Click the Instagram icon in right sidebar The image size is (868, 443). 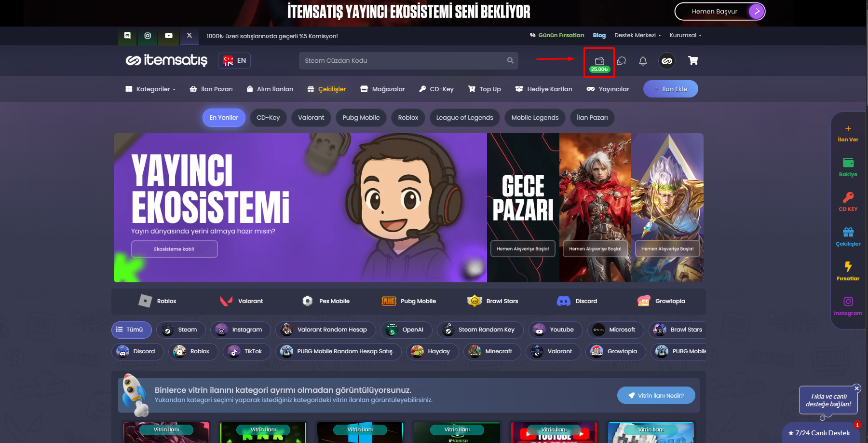(848, 302)
